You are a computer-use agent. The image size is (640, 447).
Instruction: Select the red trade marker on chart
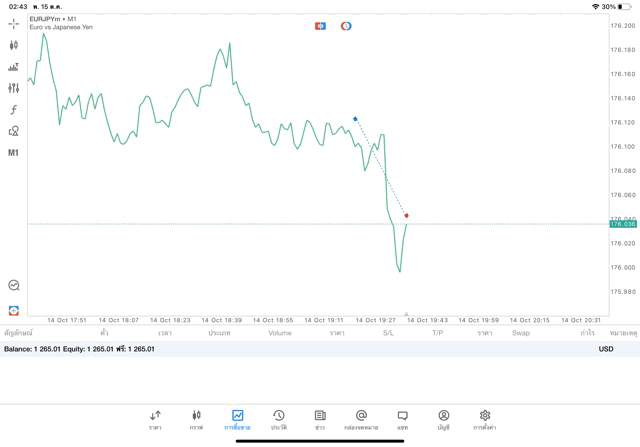(x=406, y=215)
